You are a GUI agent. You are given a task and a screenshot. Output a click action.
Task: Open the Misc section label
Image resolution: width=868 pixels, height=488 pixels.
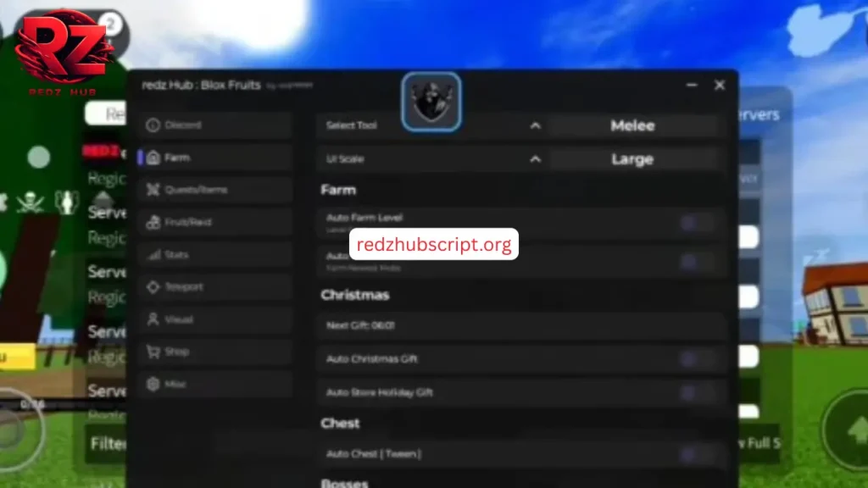click(x=175, y=384)
